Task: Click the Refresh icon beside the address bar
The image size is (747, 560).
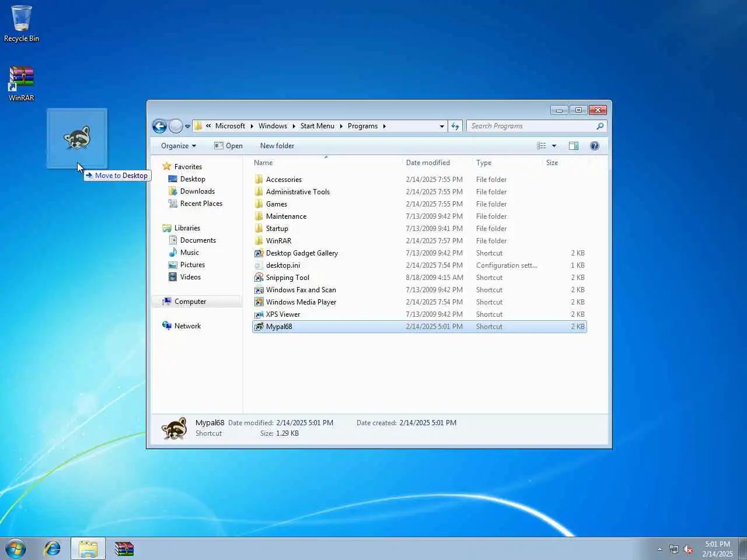Action: click(x=455, y=126)
